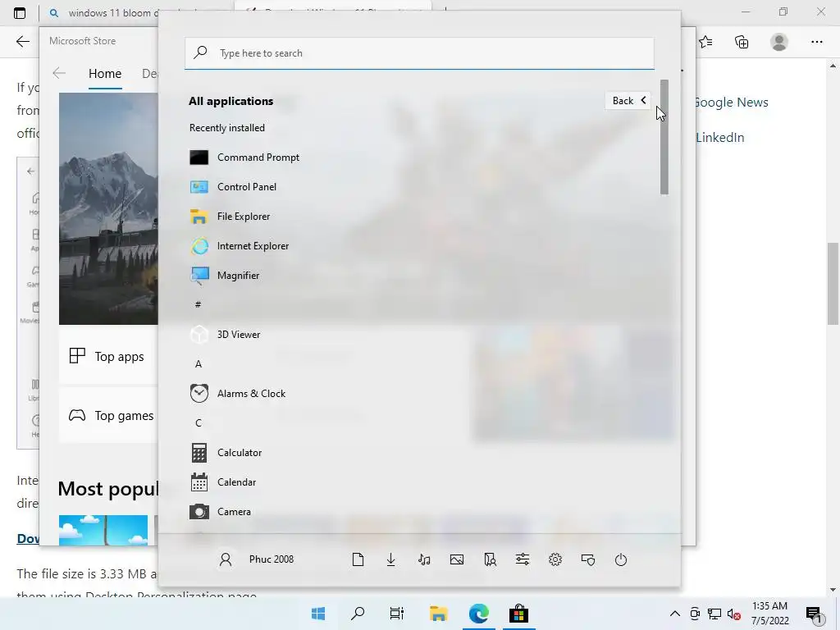Click the network icon in system tray
Viewport: 840px width, 630px height.
pos(714,614)
